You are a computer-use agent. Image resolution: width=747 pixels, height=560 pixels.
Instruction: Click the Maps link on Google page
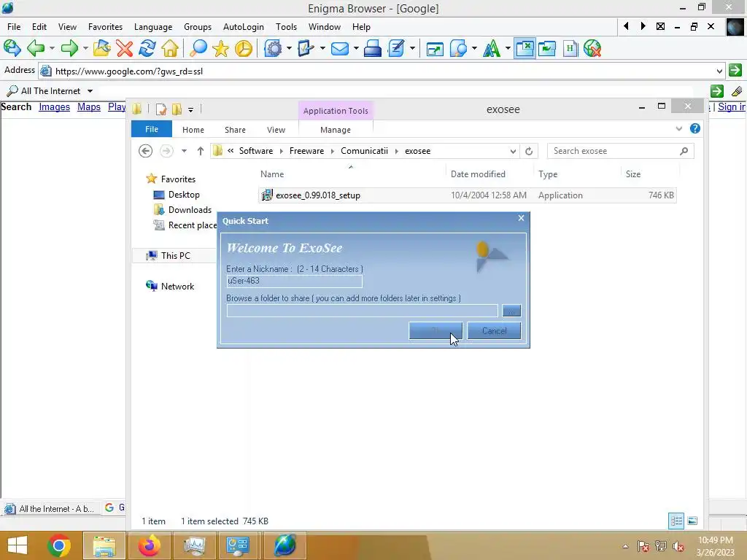coord(88,106)
